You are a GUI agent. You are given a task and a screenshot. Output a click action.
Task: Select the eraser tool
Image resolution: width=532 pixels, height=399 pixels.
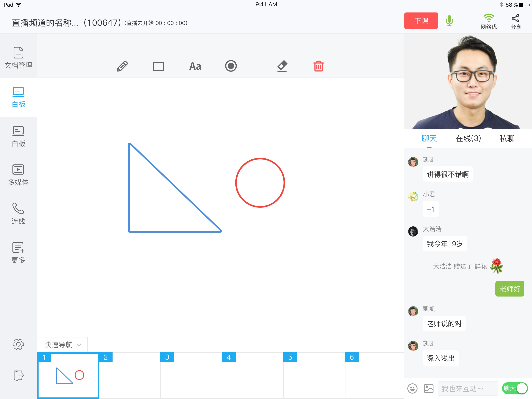282,66
